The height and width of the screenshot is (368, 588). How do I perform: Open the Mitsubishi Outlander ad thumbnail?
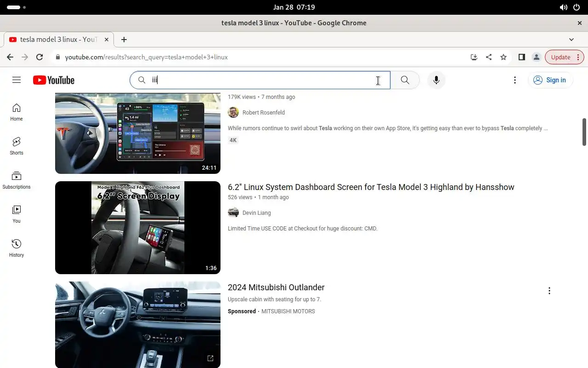(x=138, y=325)
